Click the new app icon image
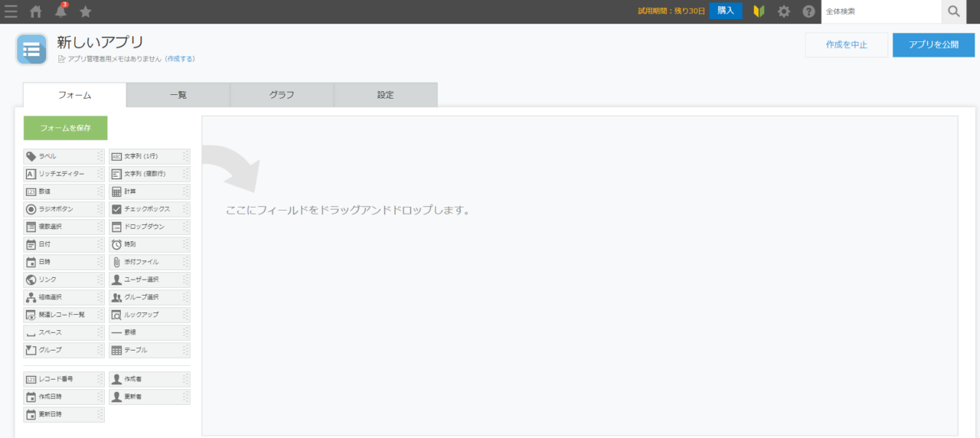980x438 pixels. coord(31,50)
